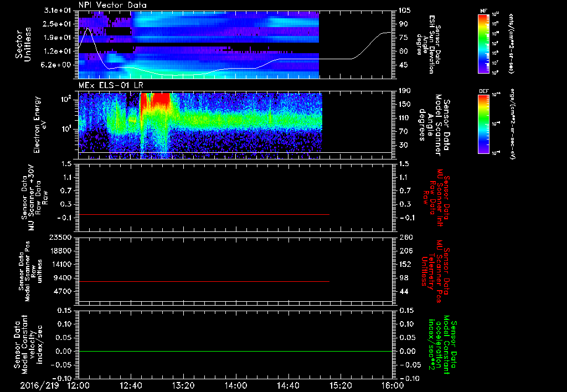Select the 'NPI Vector Data' panel title
The width and height of the screenshot is (567, 392).
(x=112, y=5)
